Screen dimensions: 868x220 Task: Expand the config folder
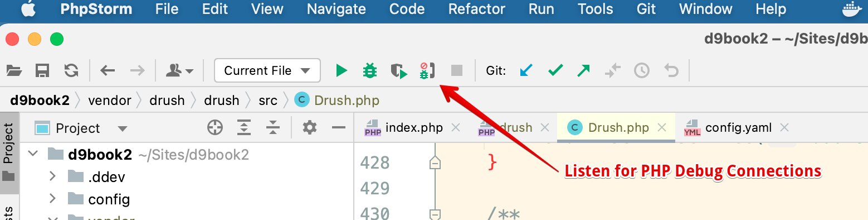53,199
